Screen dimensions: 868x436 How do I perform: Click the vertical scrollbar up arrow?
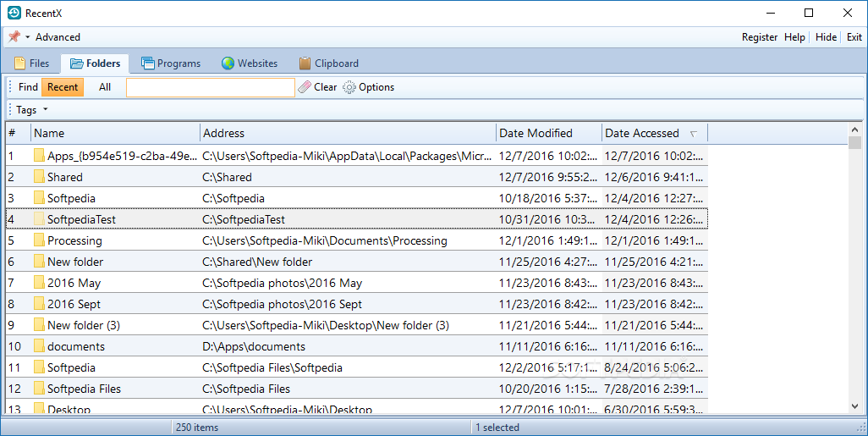[854, 130]
